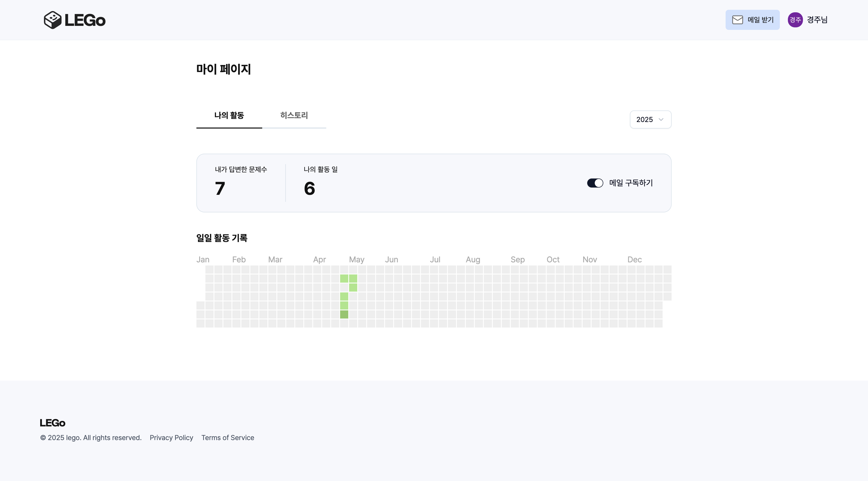Image resolution: width=868 pixels, height=481 pixels.
Task: Click the darkest green activity cell
Action: tap(344, 315)
